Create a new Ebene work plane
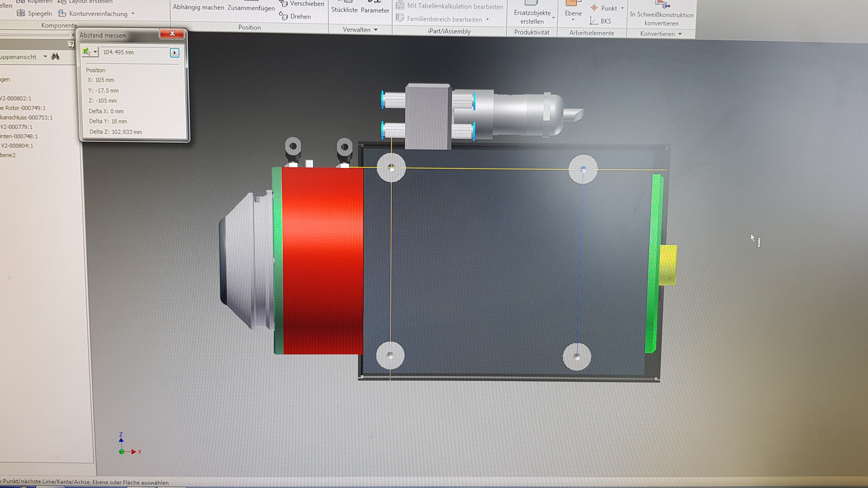868x488 pixels. click(x=573, y=14)
